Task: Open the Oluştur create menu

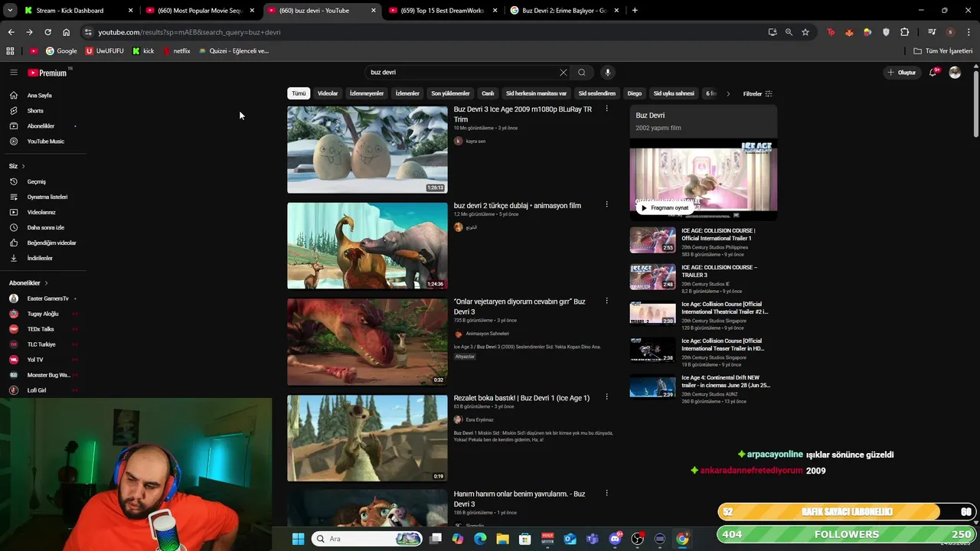Action: point(902,73)
